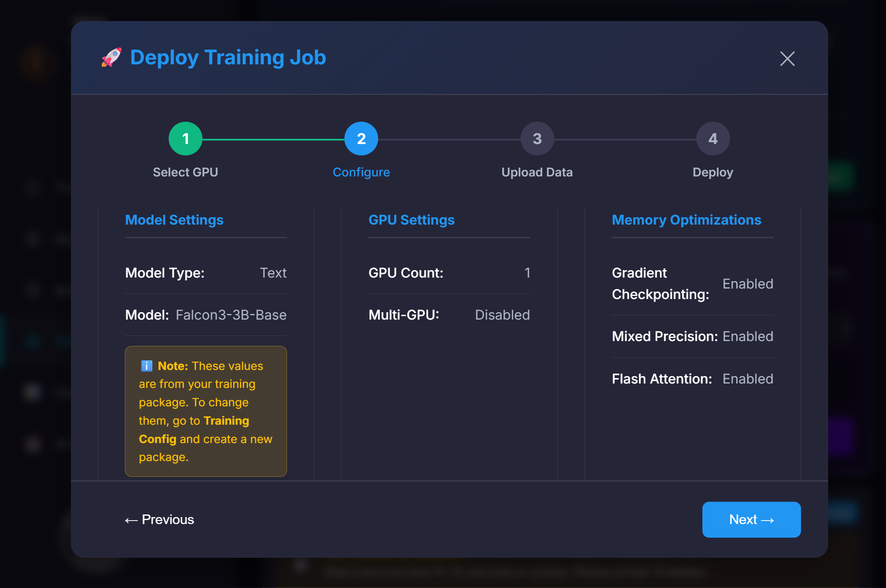Viewport: 886px width, 588px height.
Task: Open Training Config from the note text
Action: [x=194, y=430]
